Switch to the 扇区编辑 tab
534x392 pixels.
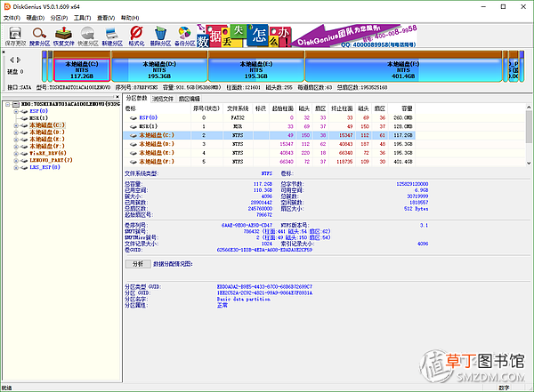coord(190,99)
